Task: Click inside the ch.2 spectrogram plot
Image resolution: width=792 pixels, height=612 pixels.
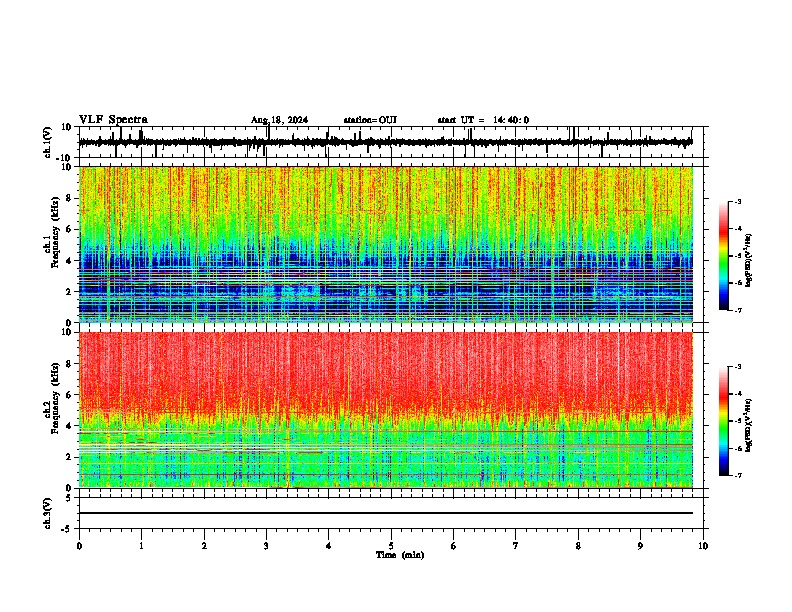Action: (x=386, y=410)
